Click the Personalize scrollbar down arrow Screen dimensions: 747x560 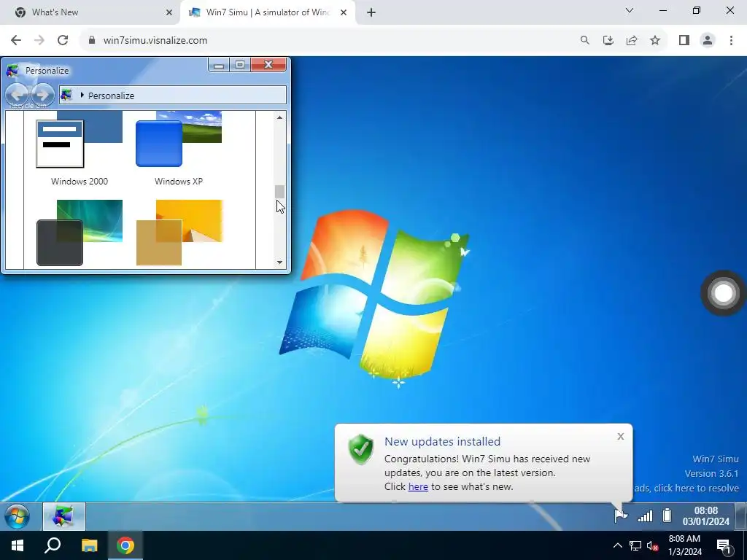point(279,262)
